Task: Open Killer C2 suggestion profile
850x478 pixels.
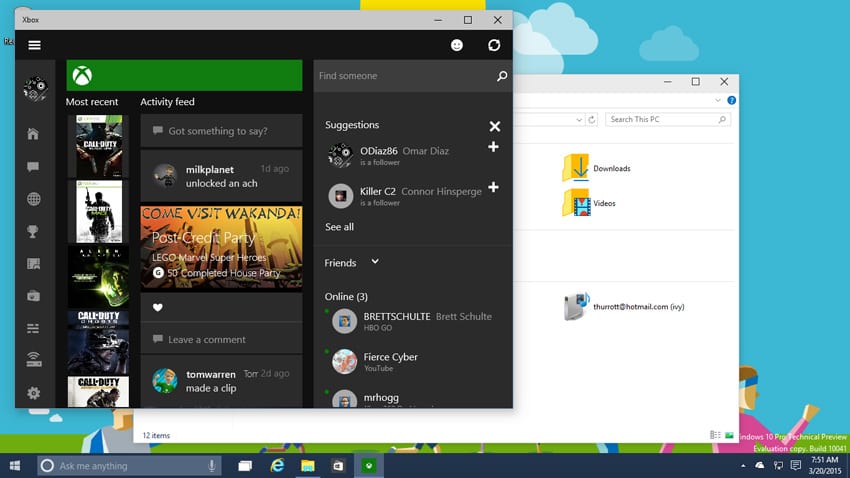Action: pos(404,196)
